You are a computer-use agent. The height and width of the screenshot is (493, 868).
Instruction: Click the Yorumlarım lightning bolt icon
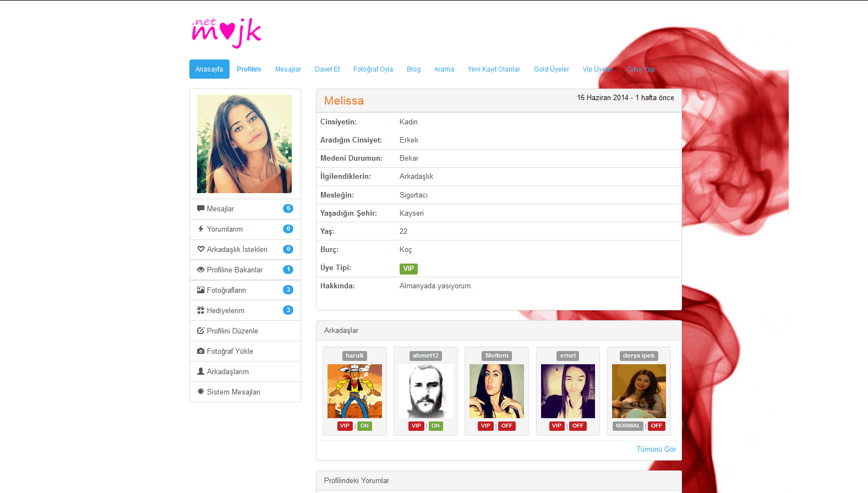tap(200, 229)
